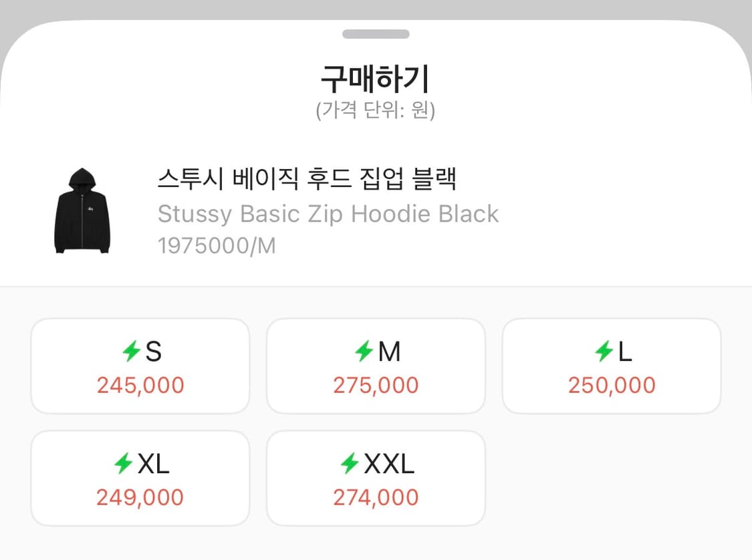Image resolution: width=752 pixels, height=560 pixels.
Task: Pick the XXL size tile
Action: pos(376,477)
